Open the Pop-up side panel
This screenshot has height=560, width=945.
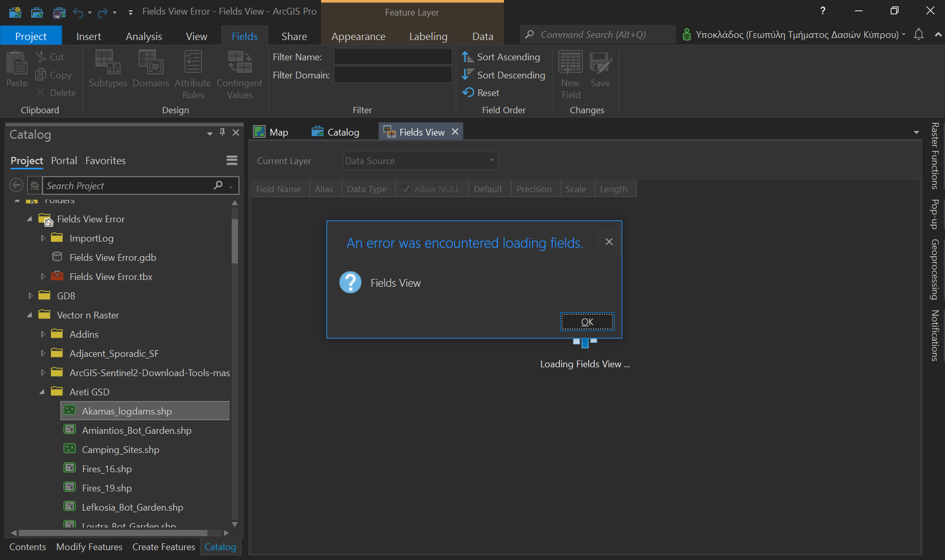pyautogui.click(x=935, y=214)
